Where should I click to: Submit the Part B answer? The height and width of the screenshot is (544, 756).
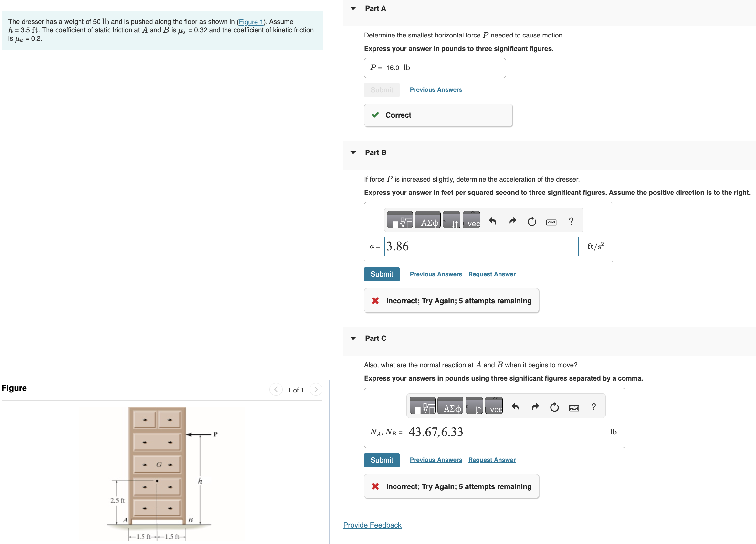(382, 274)
